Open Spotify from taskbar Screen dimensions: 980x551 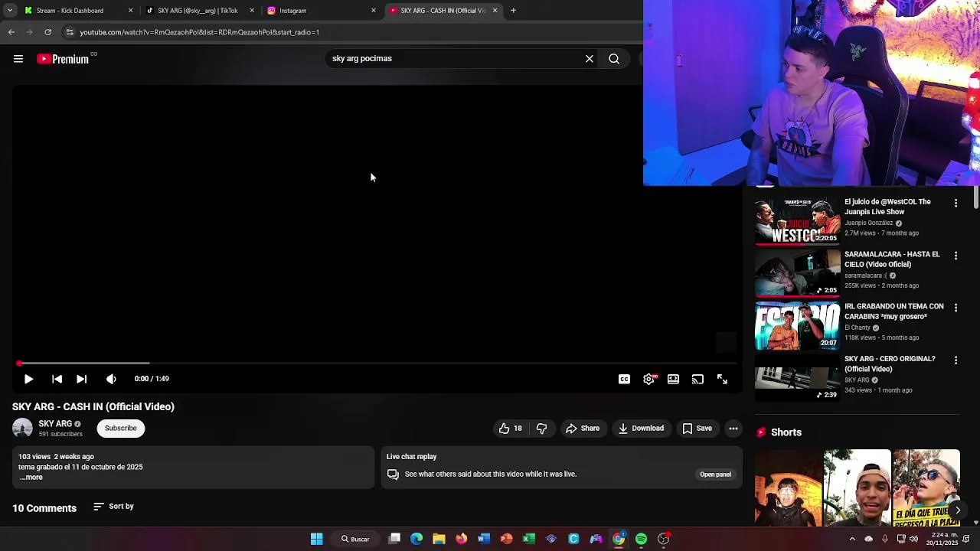click(641, 539)
